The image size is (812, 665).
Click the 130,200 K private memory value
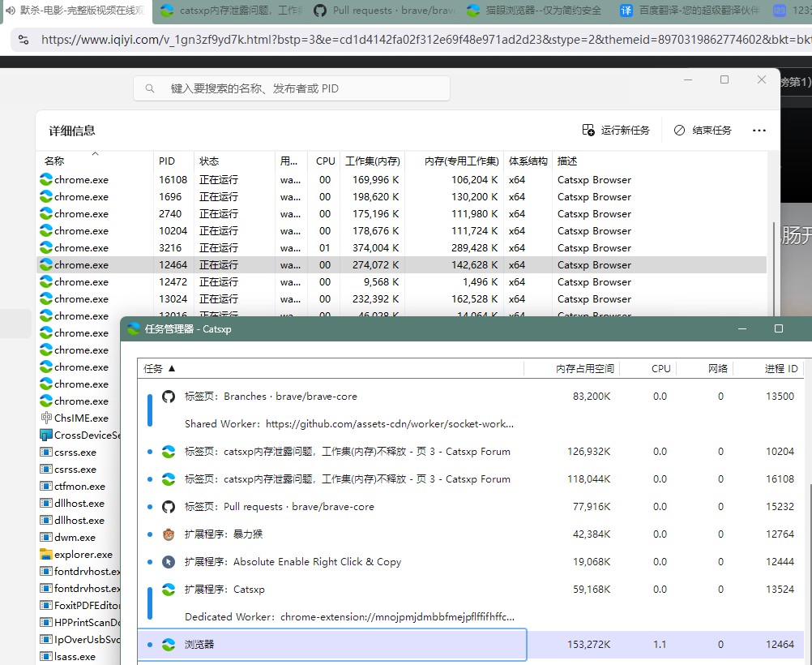[474, 196]
